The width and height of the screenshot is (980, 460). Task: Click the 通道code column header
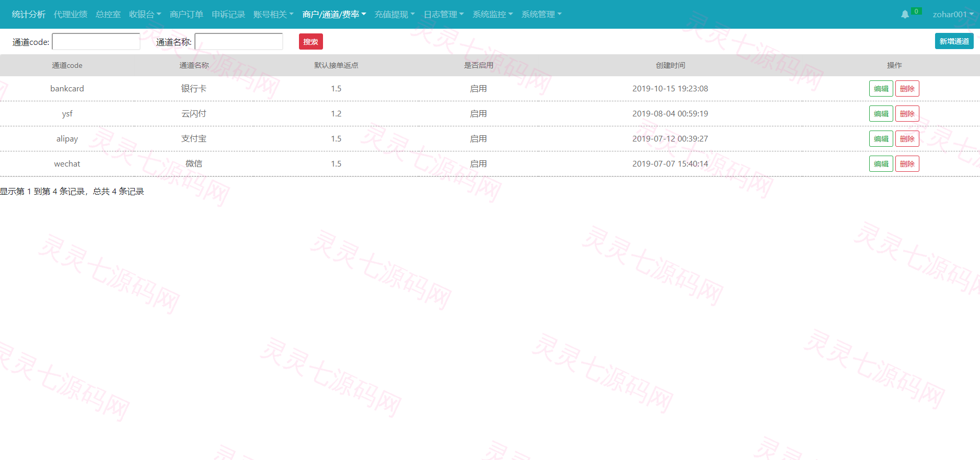67,65
